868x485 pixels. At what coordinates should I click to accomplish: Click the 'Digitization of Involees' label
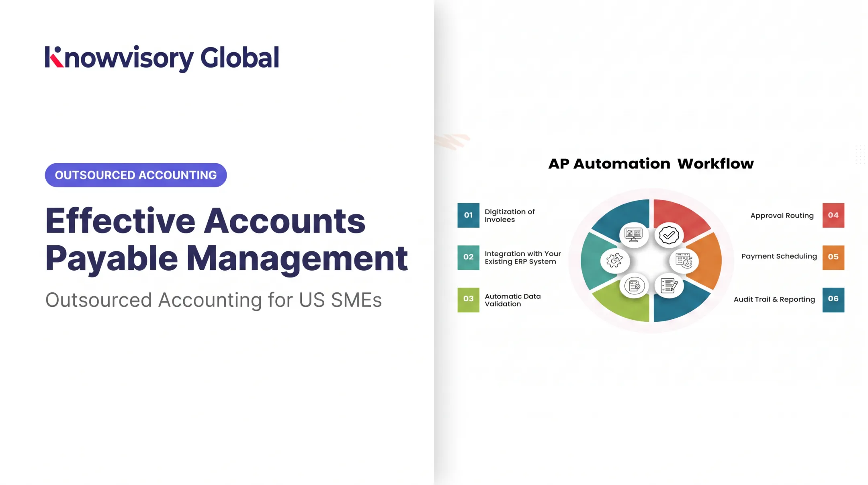pos(510,216)
